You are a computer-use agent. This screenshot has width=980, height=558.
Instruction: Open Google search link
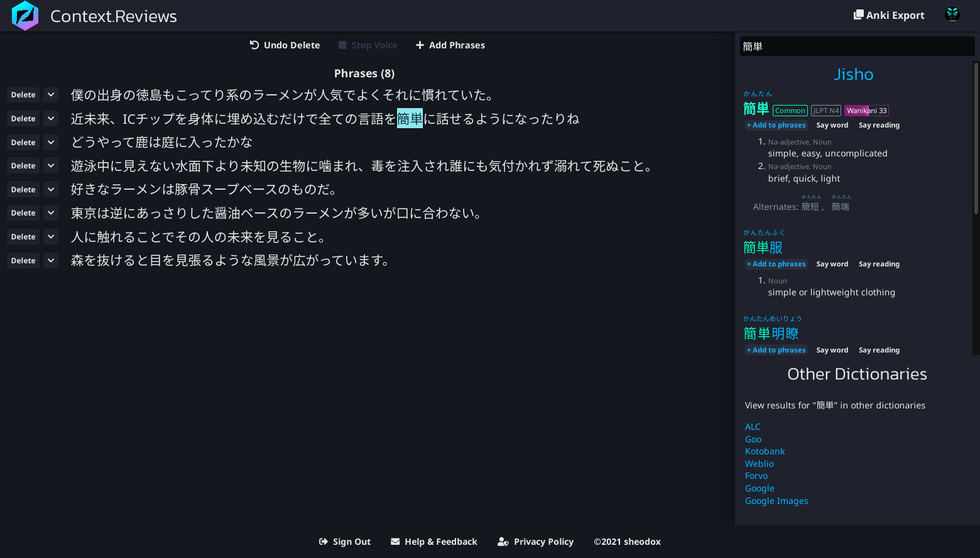(759, 488)
